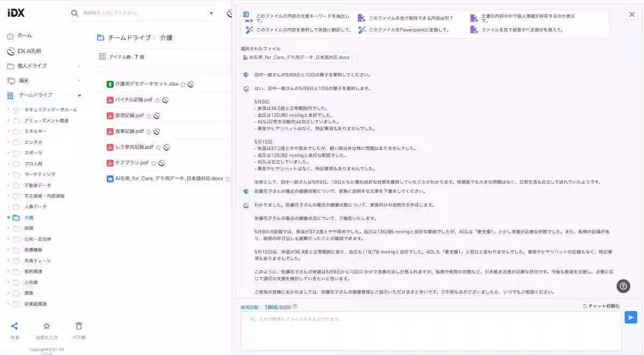Open AI孔明_for_Care docx file in list
The height and width of the screenshot is (355, 644).
[x=169, y=178]
